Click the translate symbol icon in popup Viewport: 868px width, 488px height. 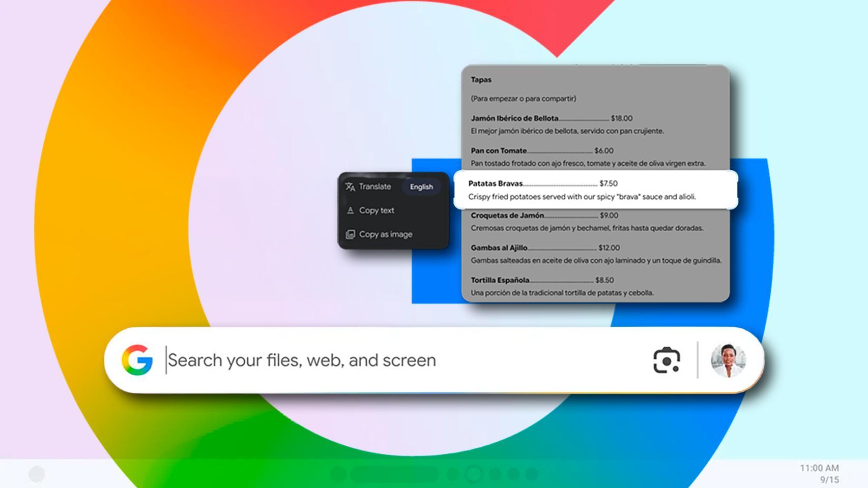350,187
